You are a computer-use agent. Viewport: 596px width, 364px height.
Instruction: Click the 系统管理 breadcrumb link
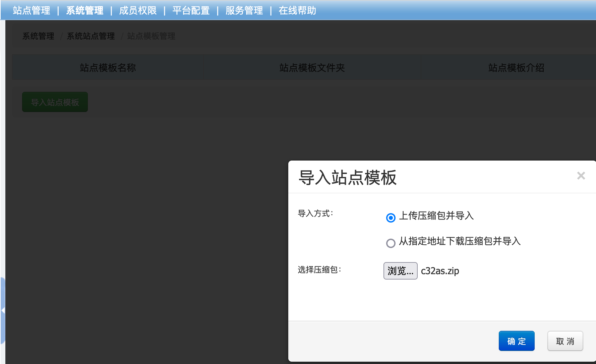coord(38,36)
